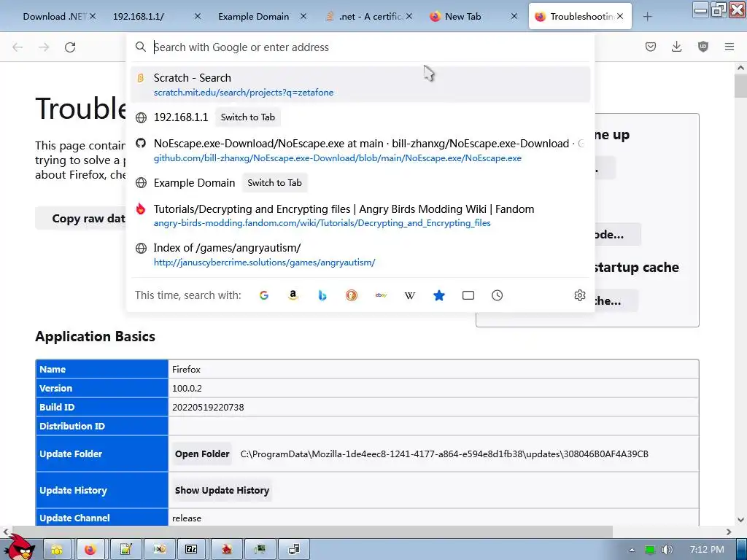Image resolution: width=747 pixels, height=560 pixels.
Task: Search this time with eBay icon
Action: (381, 295)
